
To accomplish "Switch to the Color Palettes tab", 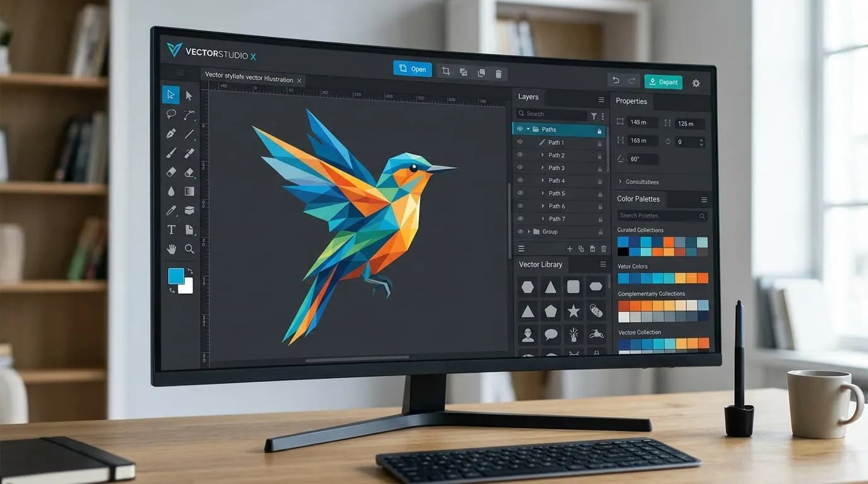I will [x=638, y=199].
